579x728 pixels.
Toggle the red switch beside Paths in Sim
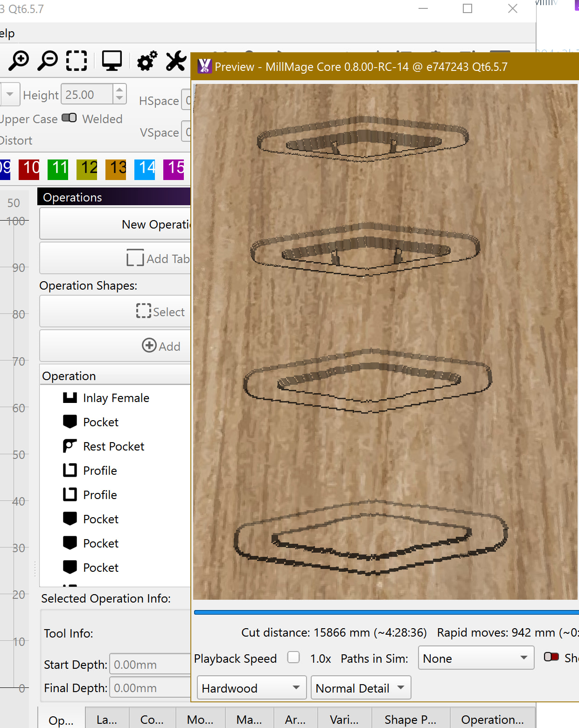coord(551,657)
